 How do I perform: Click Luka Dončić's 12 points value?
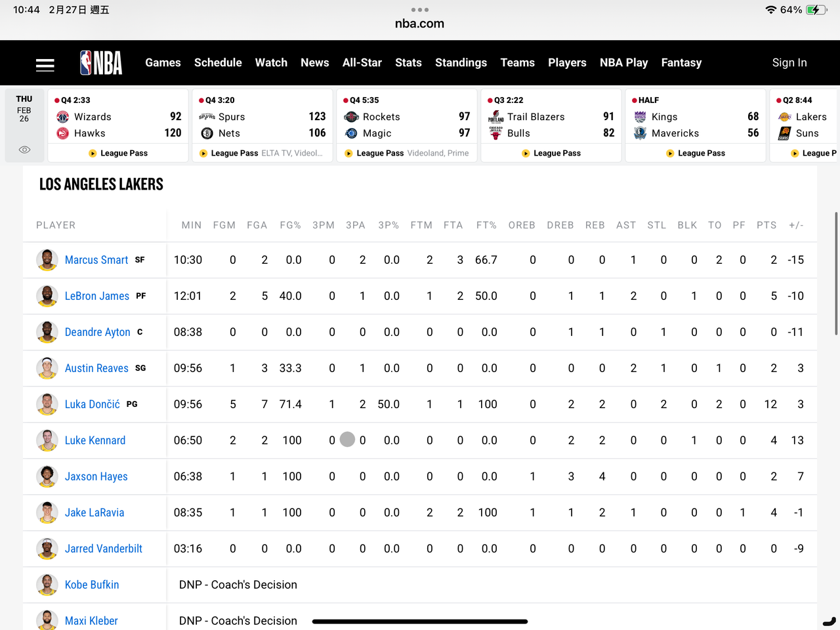click(770, 404)
